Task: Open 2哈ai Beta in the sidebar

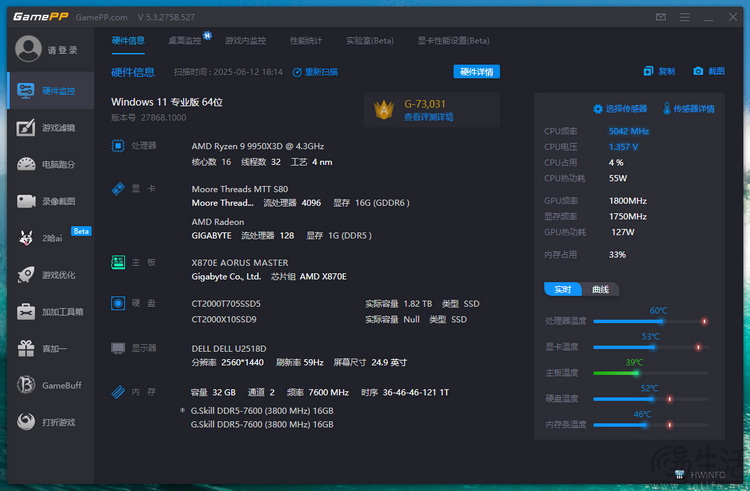Action: point(51,238)
